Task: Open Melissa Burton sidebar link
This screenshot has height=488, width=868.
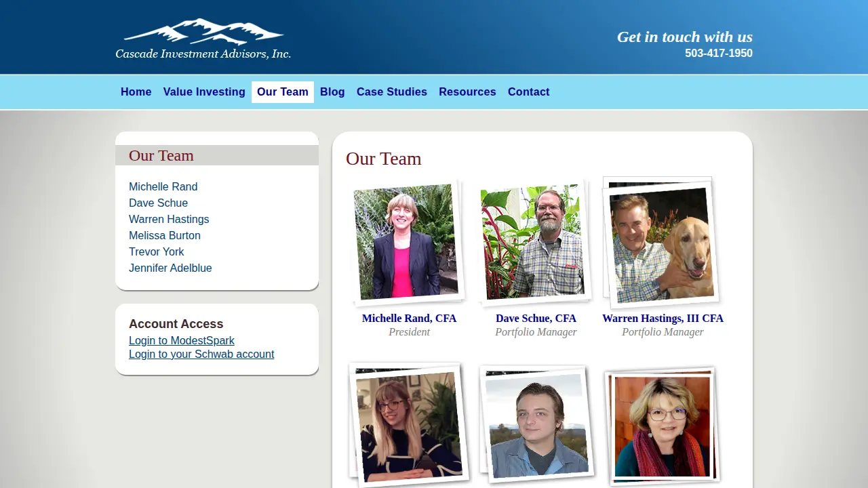Action: coord(165,236)
